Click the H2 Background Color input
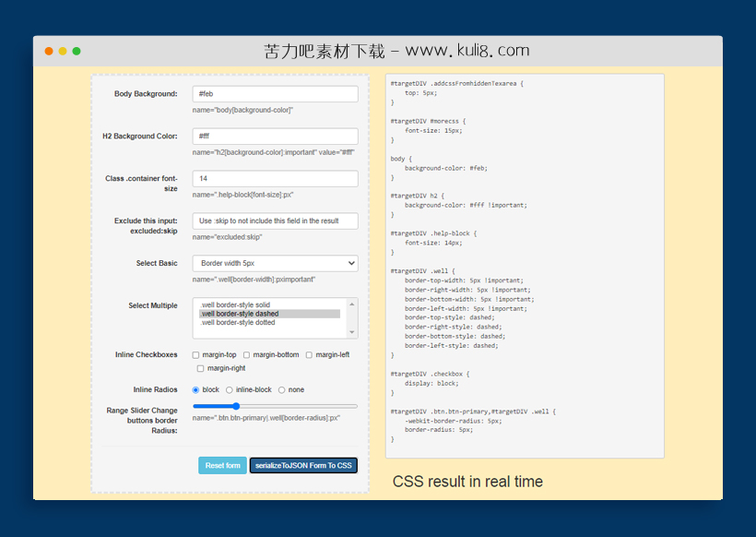Screen dimensions: 756x537 (275, 137)
